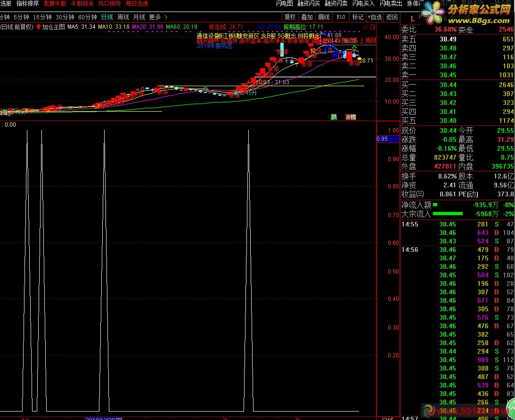
Task: Expand 更多 periods with the arrow
Action: click(x=166, y=17)
